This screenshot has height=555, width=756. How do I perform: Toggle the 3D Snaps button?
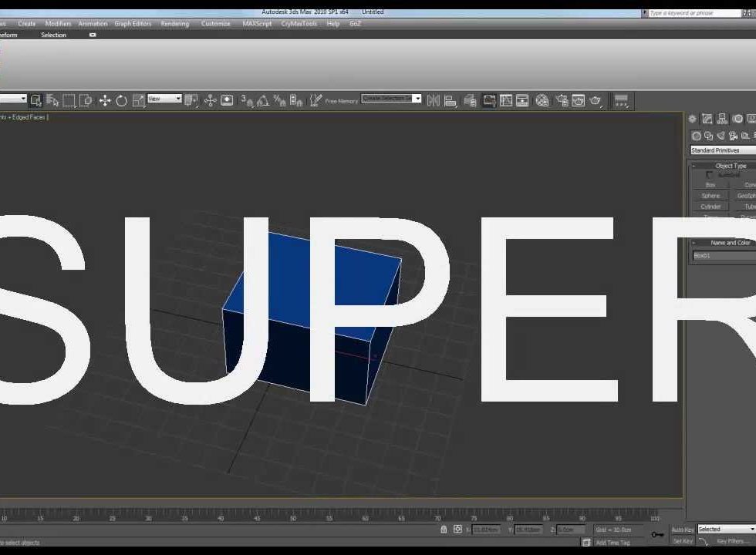pyautogui.click(x=247, y=101)
